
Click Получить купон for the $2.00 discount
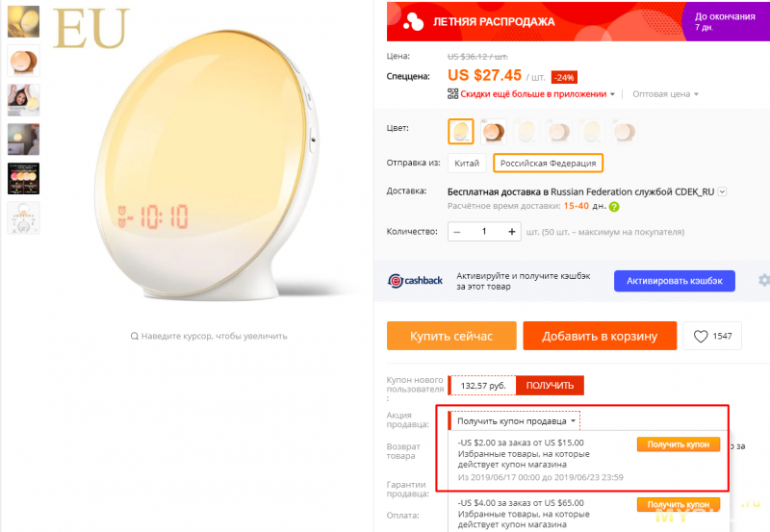(x=679, y=444)
